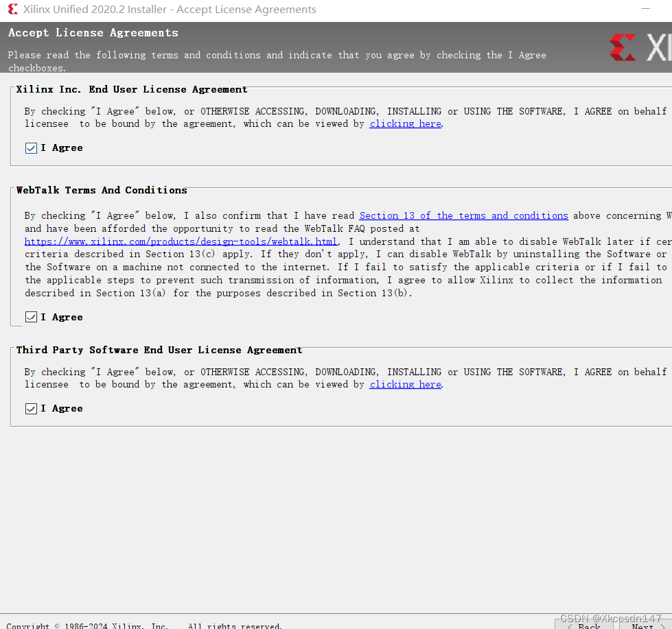Go to the Next installer step
Screen dimensions: 672x629
click(x=646, y=626)
